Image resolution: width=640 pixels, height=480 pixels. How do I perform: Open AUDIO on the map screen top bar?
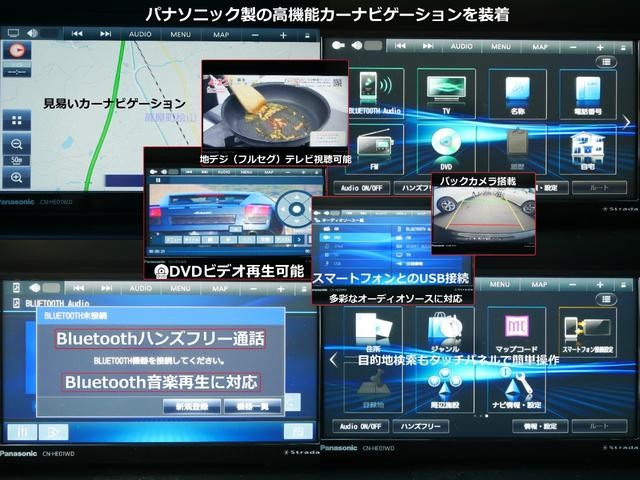140,34
